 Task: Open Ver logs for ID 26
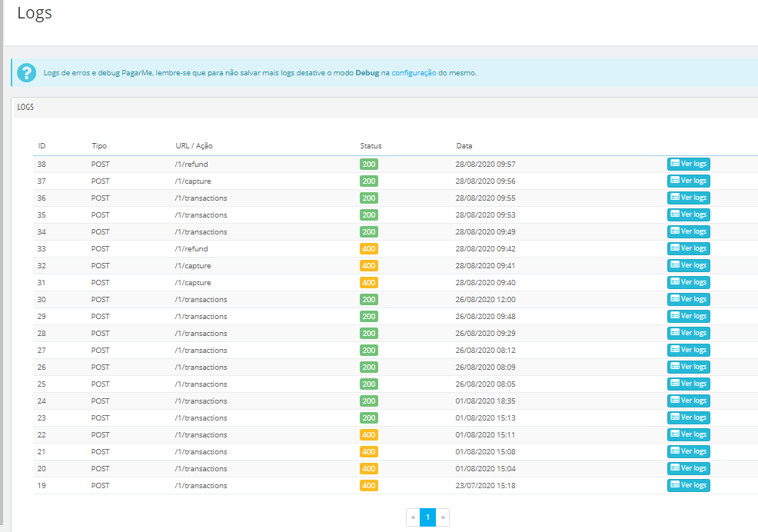[x=688, y=367]
